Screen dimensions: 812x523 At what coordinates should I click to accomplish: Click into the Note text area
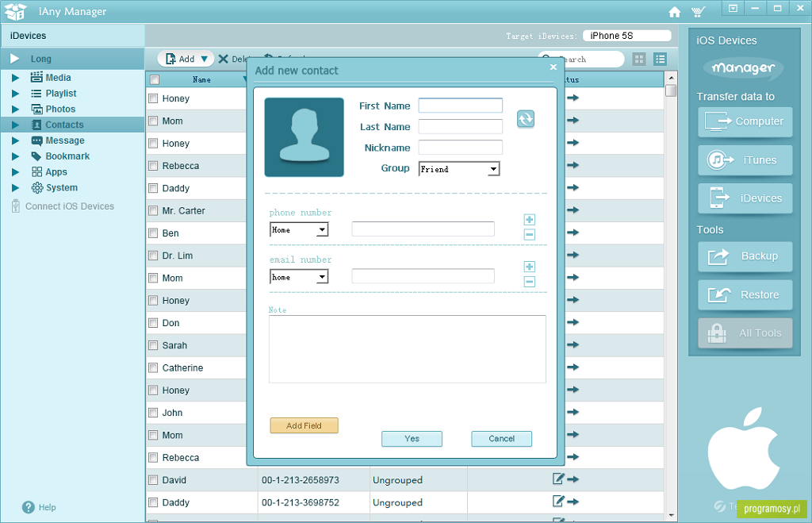pyautogui.click(x=407, y=349)
